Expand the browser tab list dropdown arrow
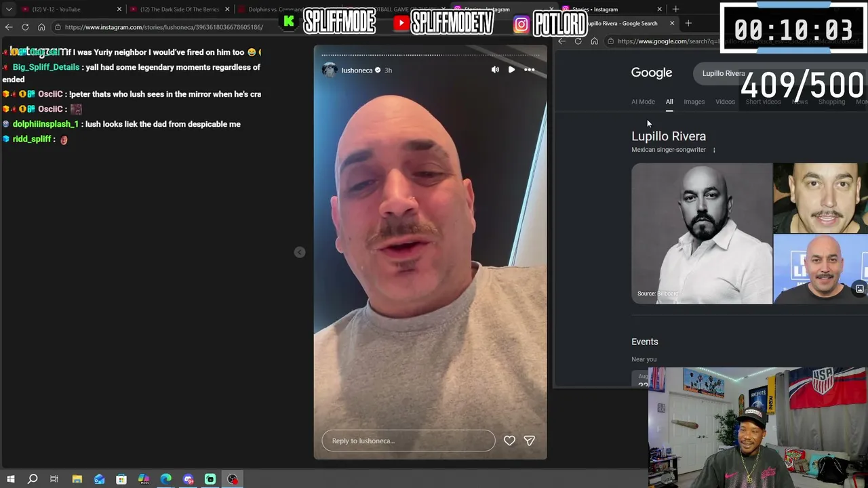Image resolution: width=868 pixels, height=488 pixels. tap(9, 9)
